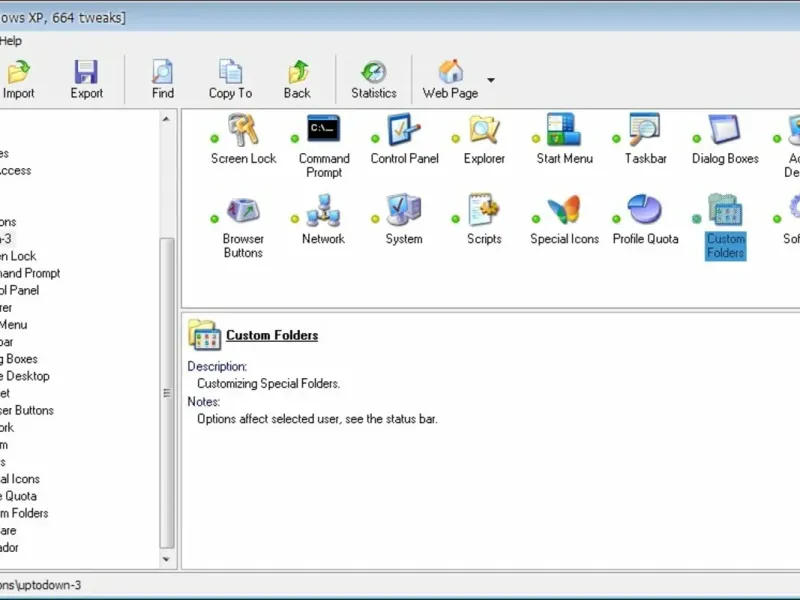The image size is (800, 600).
Task: Select the Dialog Boxes tree item
Action: click(x=18, y=359)
